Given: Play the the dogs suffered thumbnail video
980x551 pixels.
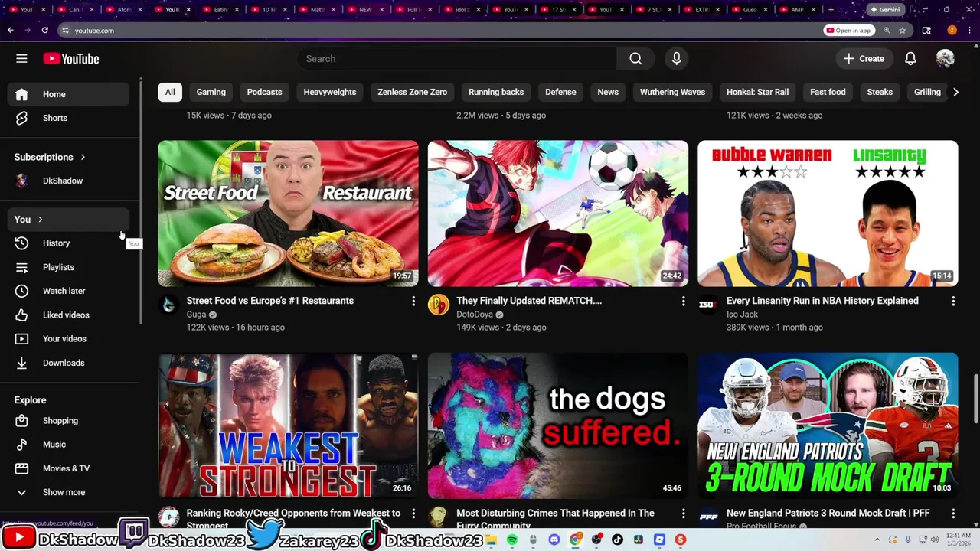Looking at the screenshot, I should tap(558, 425).
